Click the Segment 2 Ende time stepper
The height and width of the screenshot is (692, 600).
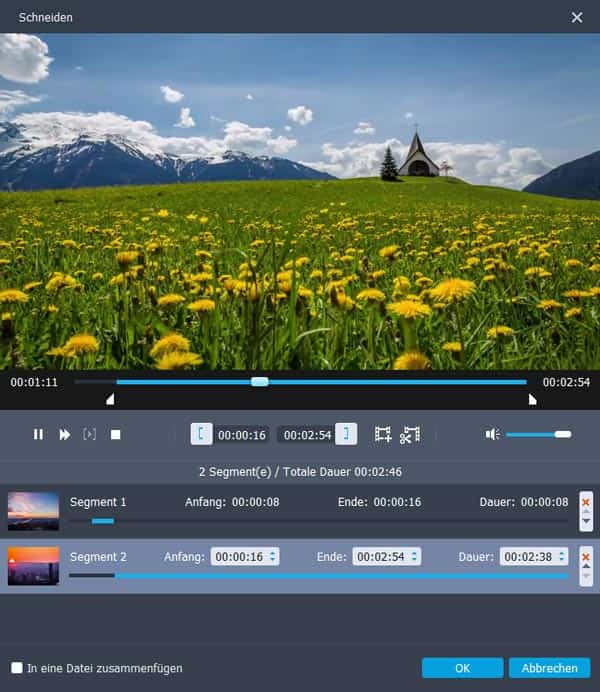pyautogui.click(x=414, y=556)
